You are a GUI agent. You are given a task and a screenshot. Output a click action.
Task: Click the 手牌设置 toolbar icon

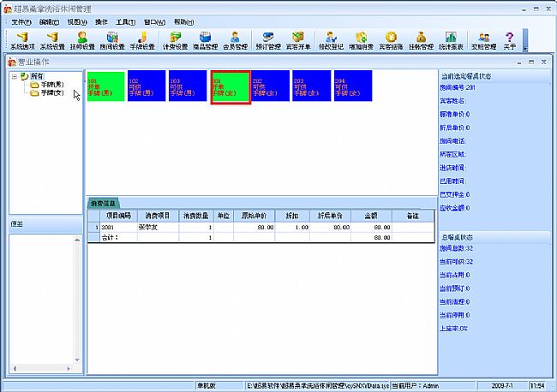point(142,41)
